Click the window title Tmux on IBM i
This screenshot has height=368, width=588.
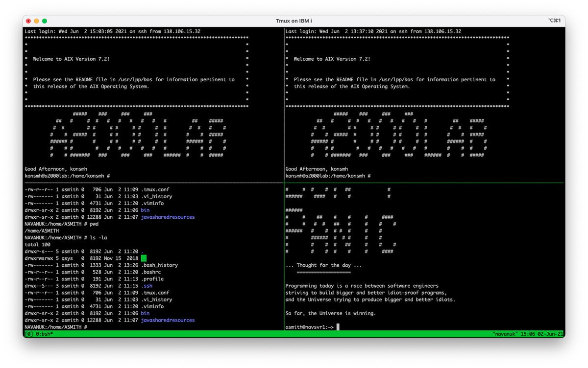(x=294, y=21)
